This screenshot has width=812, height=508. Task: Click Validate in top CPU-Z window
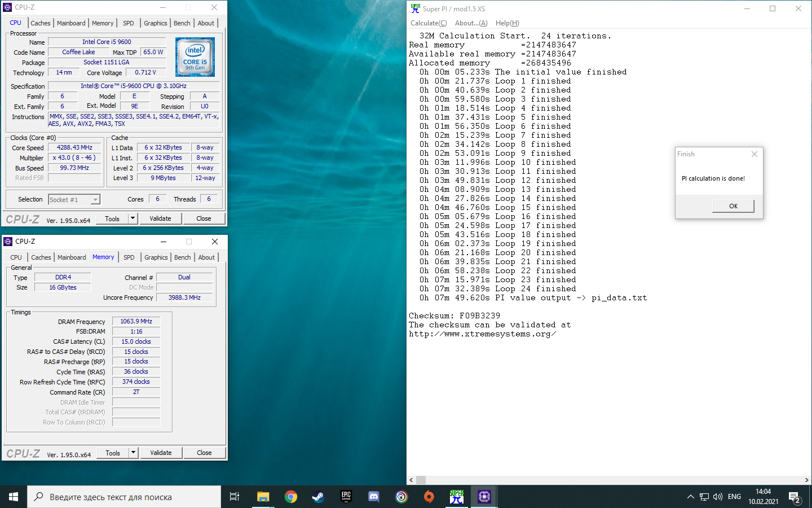pos(160,218)
